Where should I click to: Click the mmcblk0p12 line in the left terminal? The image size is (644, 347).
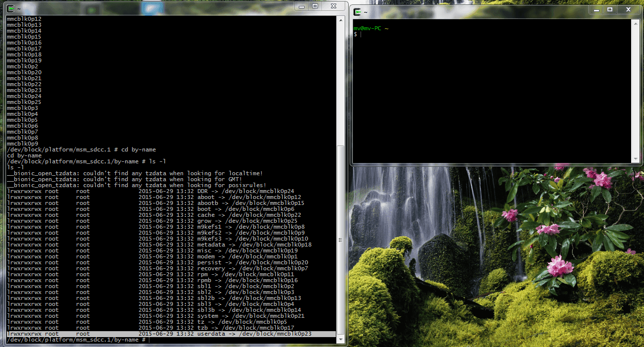(24, 19)
